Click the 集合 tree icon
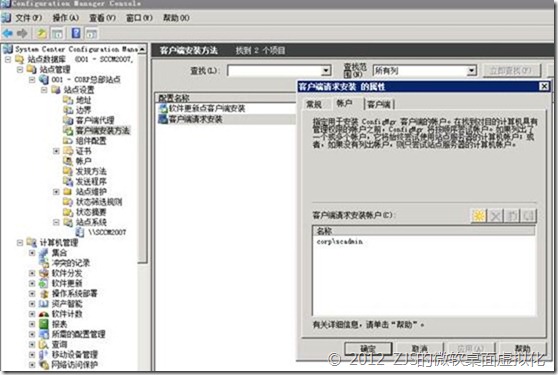The width and height of the screenshot is (558, 375). 44,253
